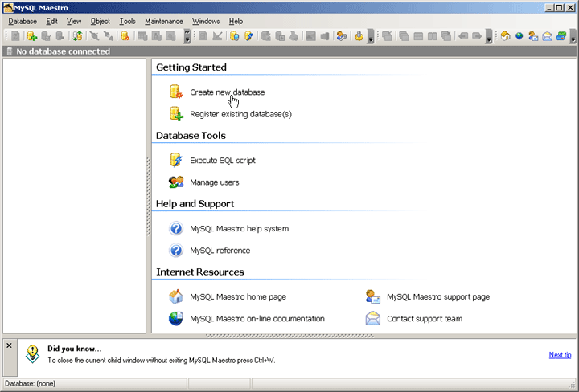
Task: Open the Windows menu
Action: tap(206, 22)
